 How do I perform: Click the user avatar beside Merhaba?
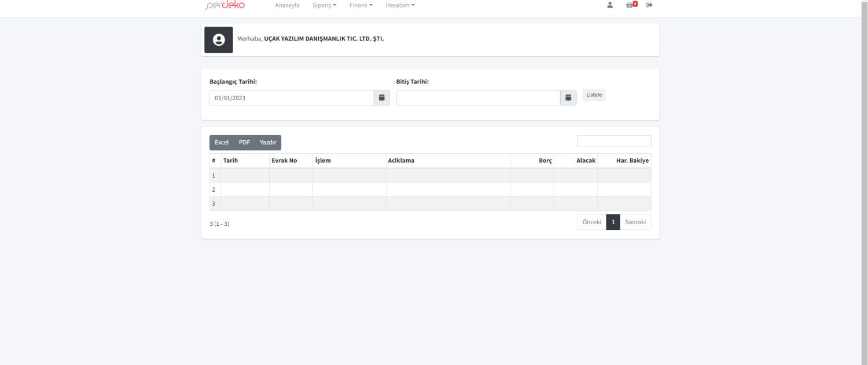pyautogui.click(x=219, y=40)
